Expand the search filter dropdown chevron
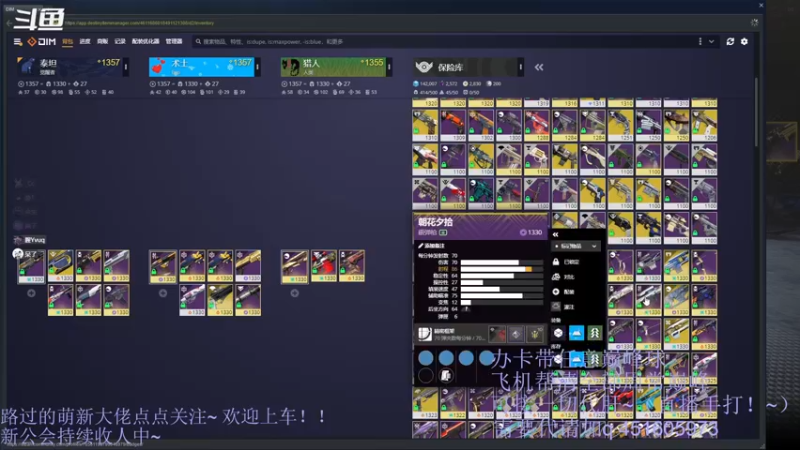This screenshot has height=450, width=800. 711,41
